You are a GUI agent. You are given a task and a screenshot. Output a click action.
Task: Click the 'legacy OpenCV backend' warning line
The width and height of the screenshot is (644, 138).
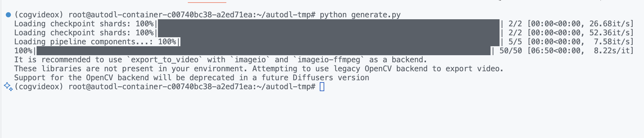[x=258, y=69]
